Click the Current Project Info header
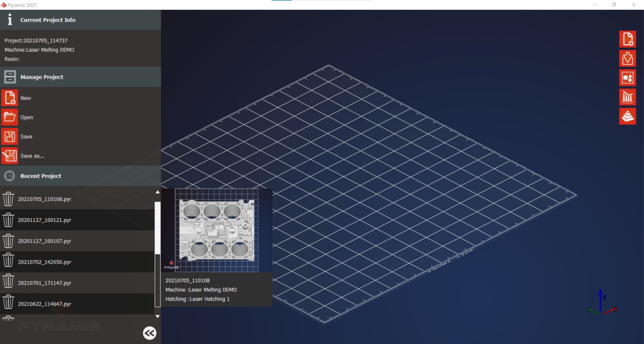Image resolution: width=644 pixels, height=344 pixels. [80, 20]
